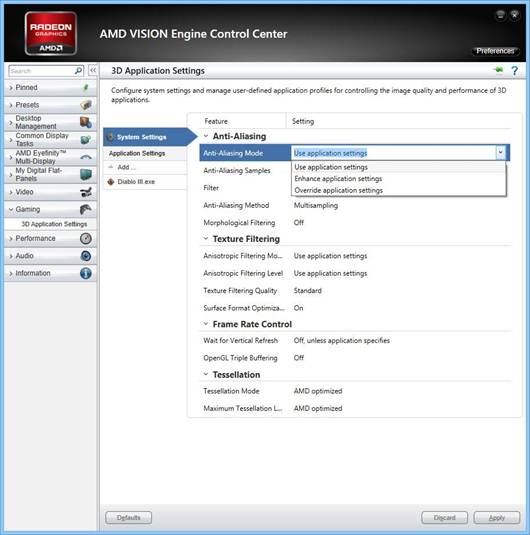Image resolution: width=530 pixels, height=535 pixels.
Task: Collapse sidebar with the double-arrow icon
Action: (93, 70)
